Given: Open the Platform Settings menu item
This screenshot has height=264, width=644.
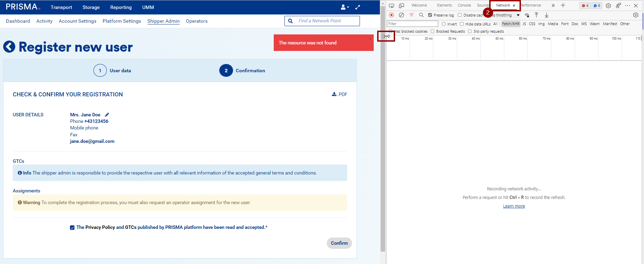Looking at the screenshot, I should [x=122, y=21].
